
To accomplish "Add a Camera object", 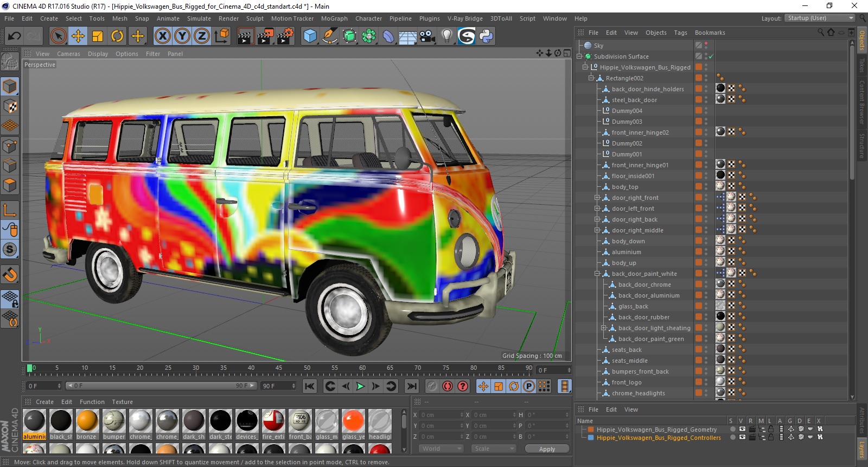I will point(427,36).
